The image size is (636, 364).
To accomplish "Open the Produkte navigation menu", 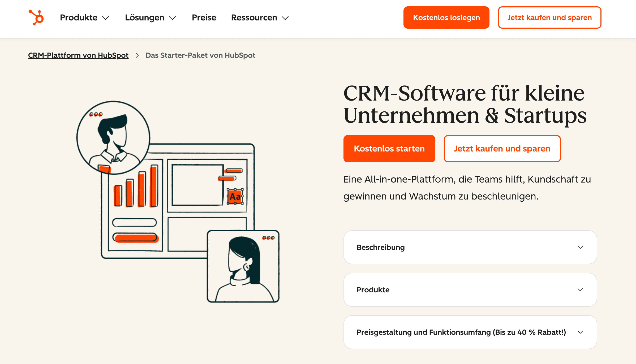I will (x=78, y=18).
